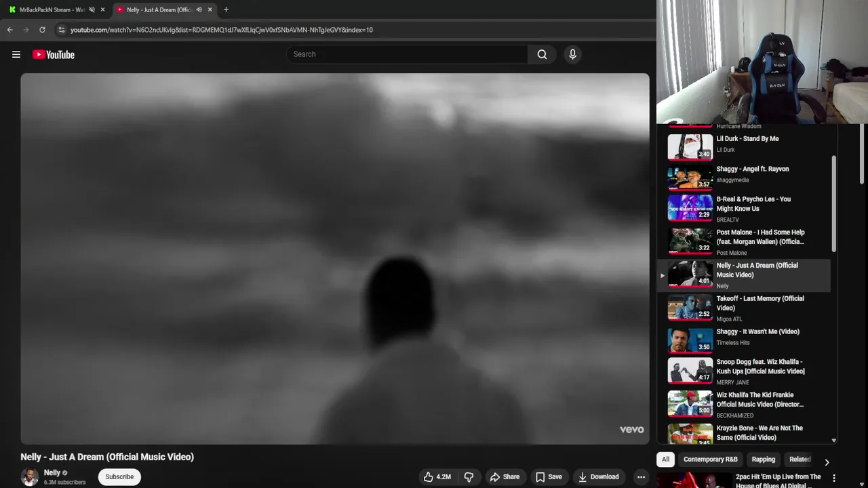Play Lil Durk - Stand By Me from playlist
Screen dimensions: 868x488
[747, 139]
